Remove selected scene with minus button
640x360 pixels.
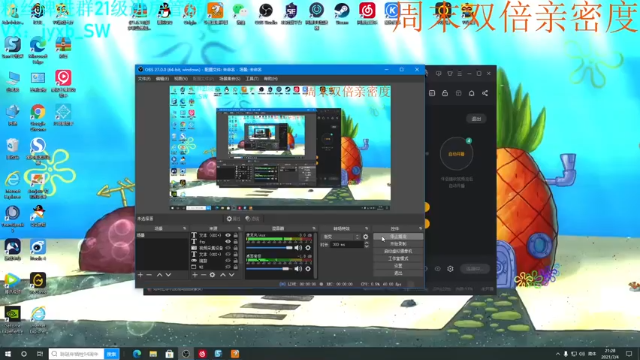click(149, 275)
